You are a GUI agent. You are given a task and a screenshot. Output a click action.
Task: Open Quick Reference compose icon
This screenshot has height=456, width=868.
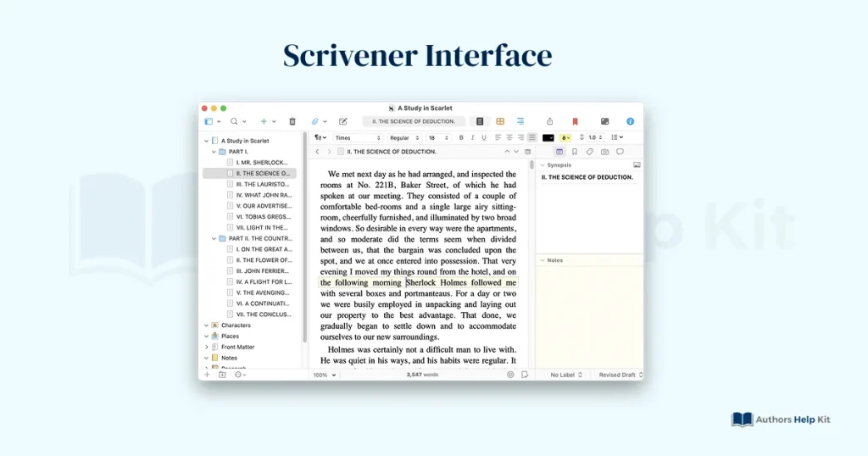pyautogui.click(x=343, y=121)
